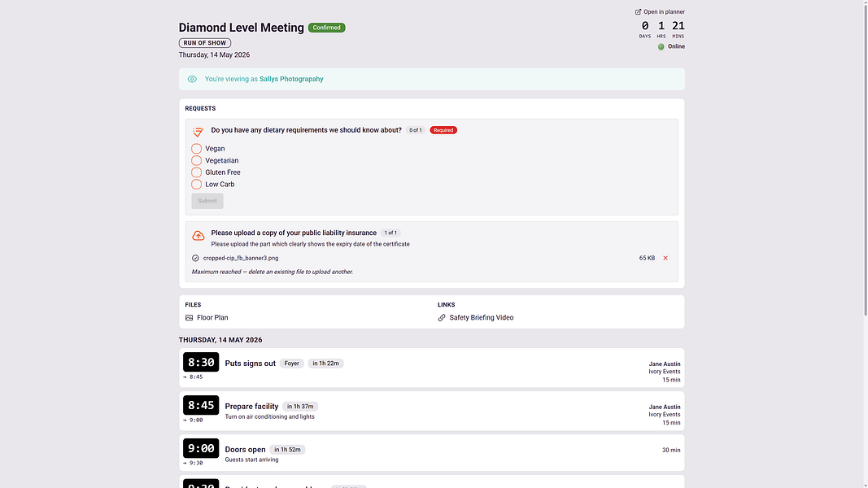The image size is (868, 488).
Task: Select the Vegetarian option
Action: tap(197, 160)
